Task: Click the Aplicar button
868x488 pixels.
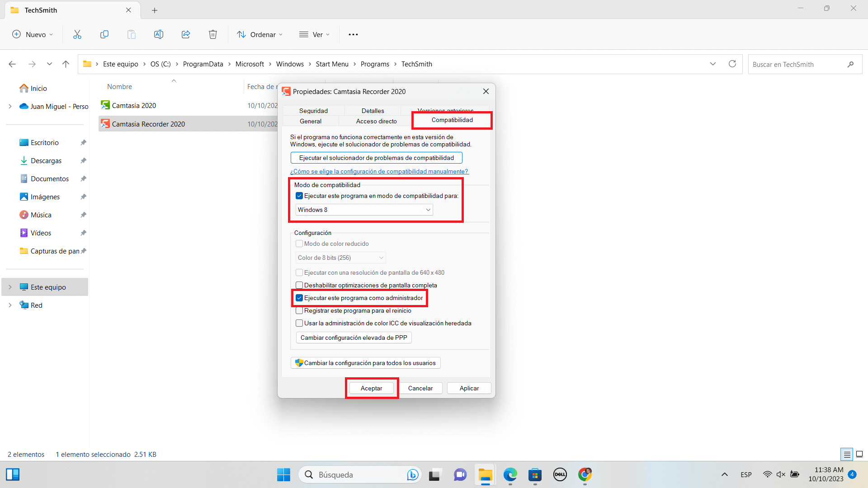Action: [469, 388]
